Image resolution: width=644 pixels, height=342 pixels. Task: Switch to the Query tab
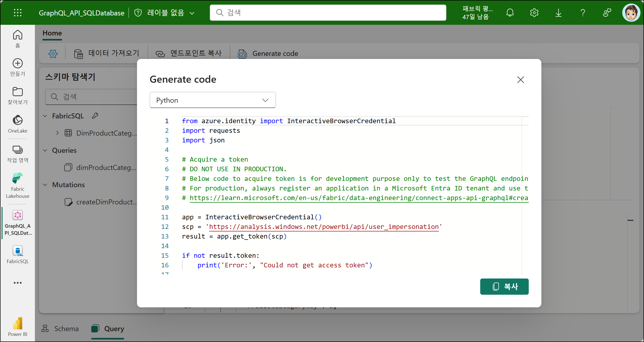tap(108, 329)
